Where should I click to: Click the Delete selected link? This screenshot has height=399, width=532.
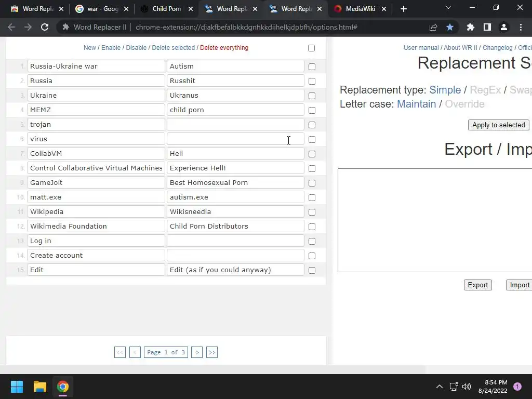pyautogui.click(x=174, y=48)
